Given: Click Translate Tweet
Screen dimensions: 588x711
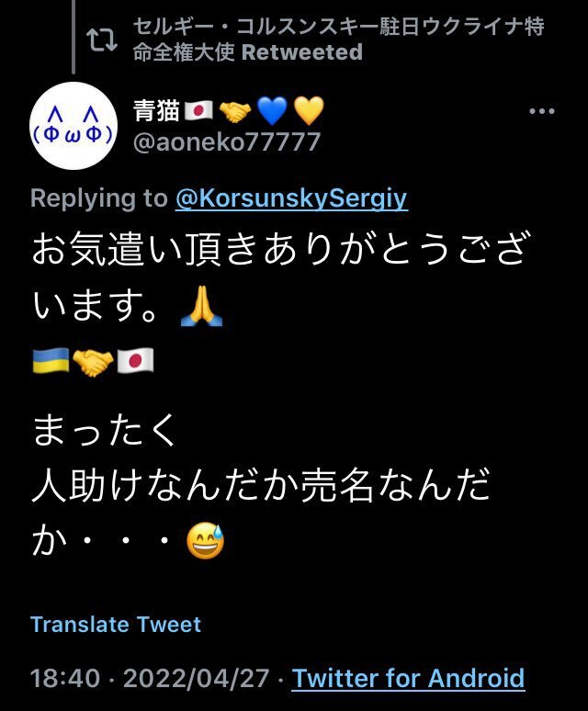Looking at the screenshot, I should [x=116, y=625].
